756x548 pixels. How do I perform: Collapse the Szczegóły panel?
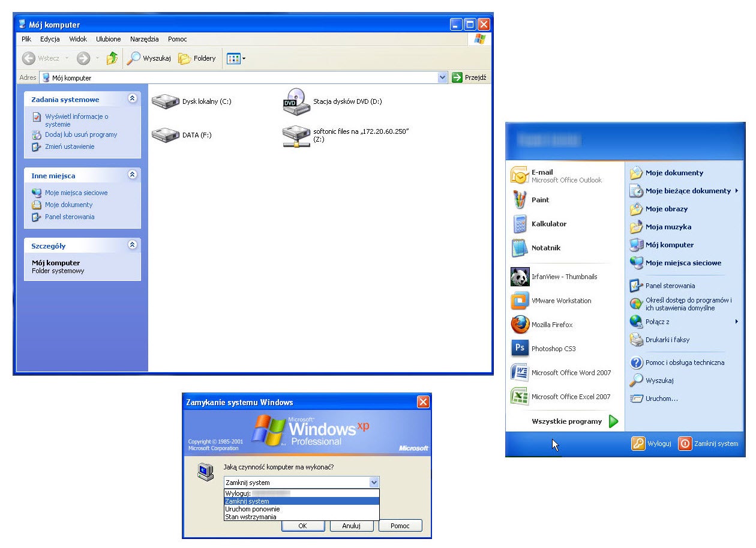[133, 245]
